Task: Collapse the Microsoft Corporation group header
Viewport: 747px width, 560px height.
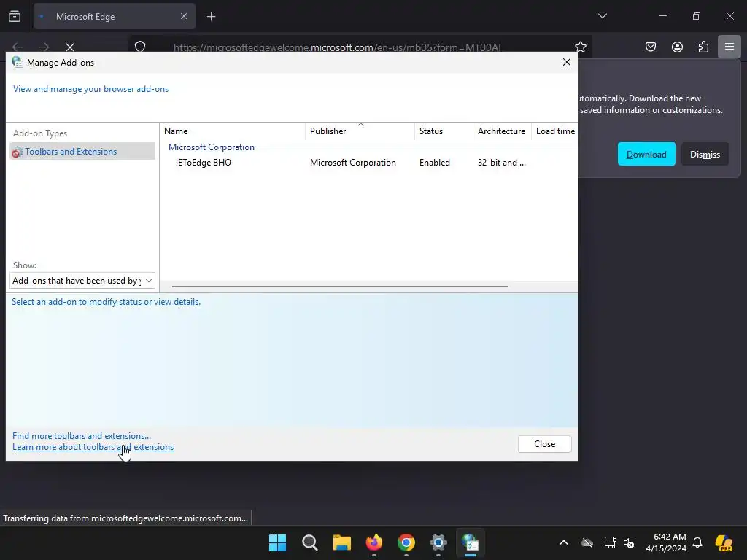Action: pos(211,147)
